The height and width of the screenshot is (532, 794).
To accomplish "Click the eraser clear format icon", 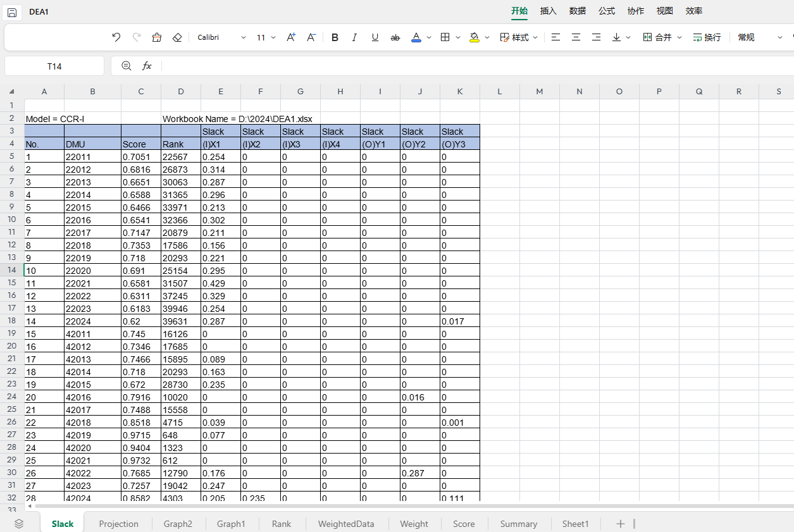I will pyautogui.click(x=177, y=37).
